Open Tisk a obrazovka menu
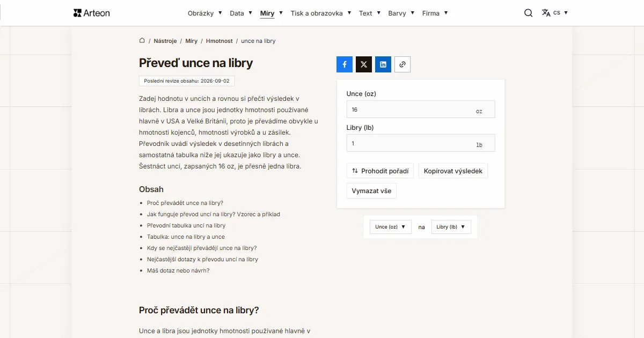 (x=321, y=13)
